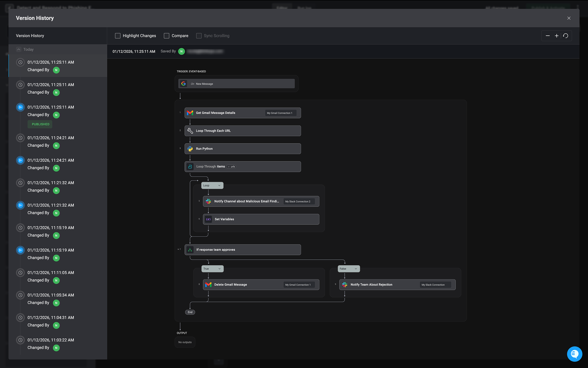This screenshot has height=368, width=588.
Task: Enable the Highlight Changes checkbox
Action: (x=118, y=36)
